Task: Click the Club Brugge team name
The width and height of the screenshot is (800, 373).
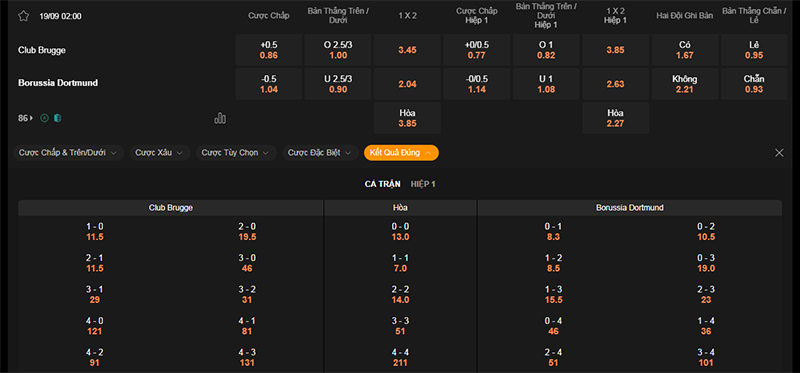Action: [42, 50]
